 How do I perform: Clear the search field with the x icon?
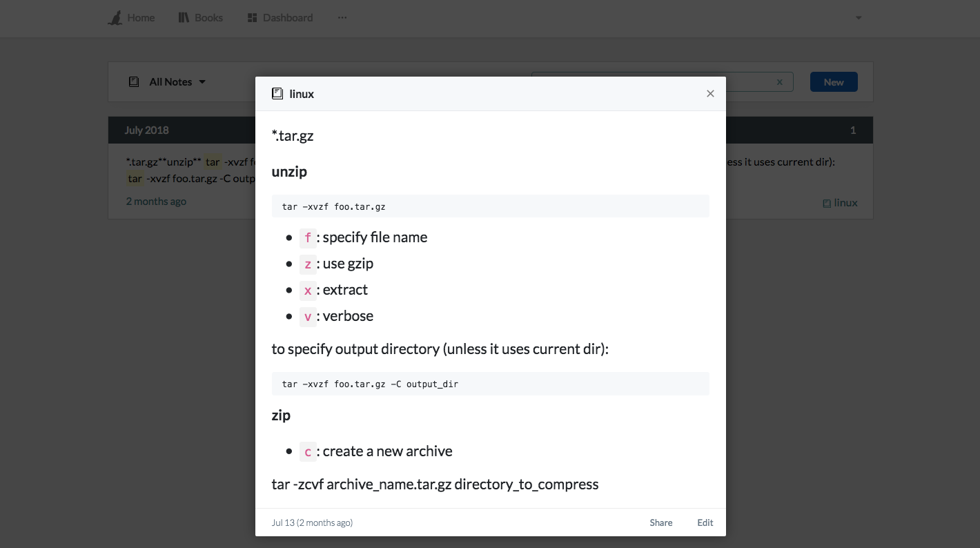(780, 82)
